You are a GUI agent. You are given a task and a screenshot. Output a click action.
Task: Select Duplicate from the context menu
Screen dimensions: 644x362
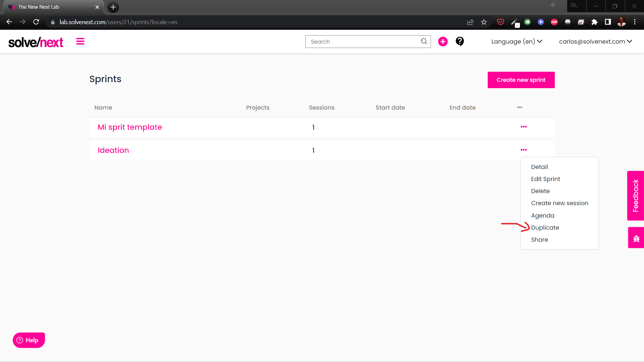pos(545,228)
